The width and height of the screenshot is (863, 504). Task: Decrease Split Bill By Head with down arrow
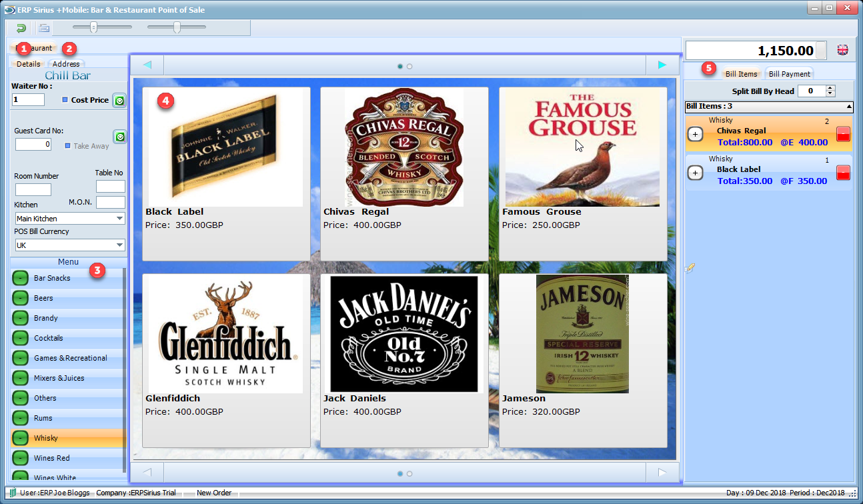point(830,93)
